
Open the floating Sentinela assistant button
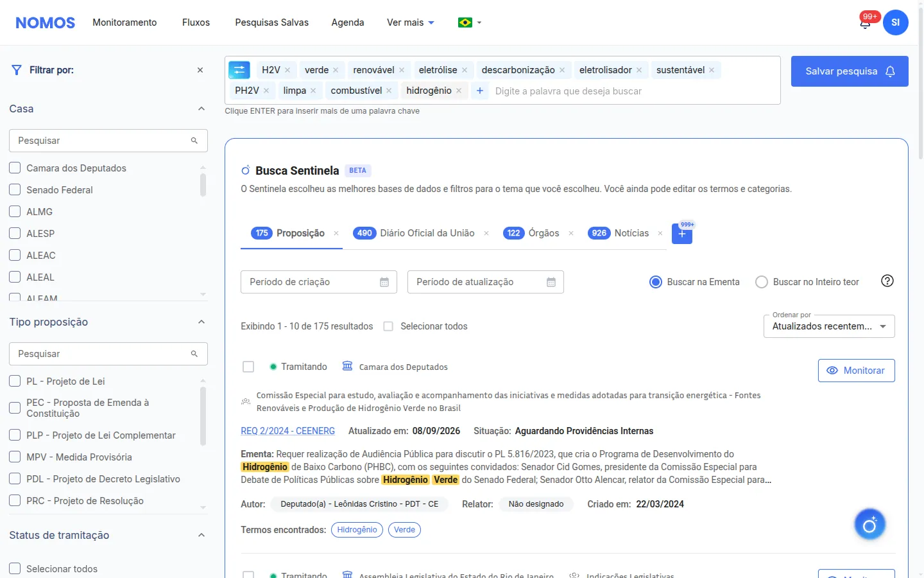point(869,525)
